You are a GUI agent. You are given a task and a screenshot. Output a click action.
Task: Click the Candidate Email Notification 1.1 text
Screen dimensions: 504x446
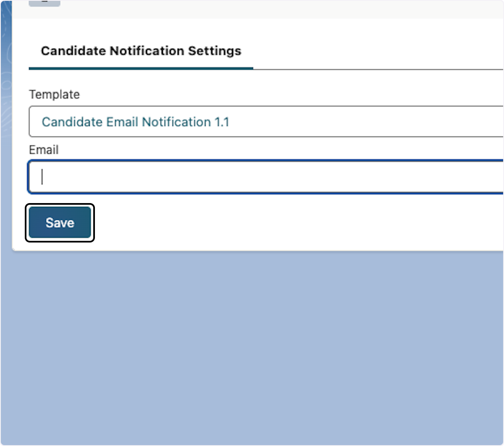pos(135,122)
